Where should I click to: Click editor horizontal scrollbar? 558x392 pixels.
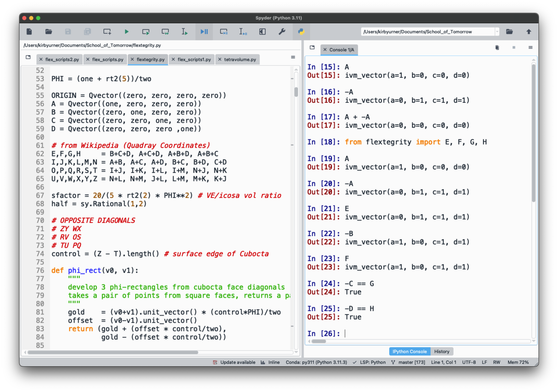tap(113, 352)
